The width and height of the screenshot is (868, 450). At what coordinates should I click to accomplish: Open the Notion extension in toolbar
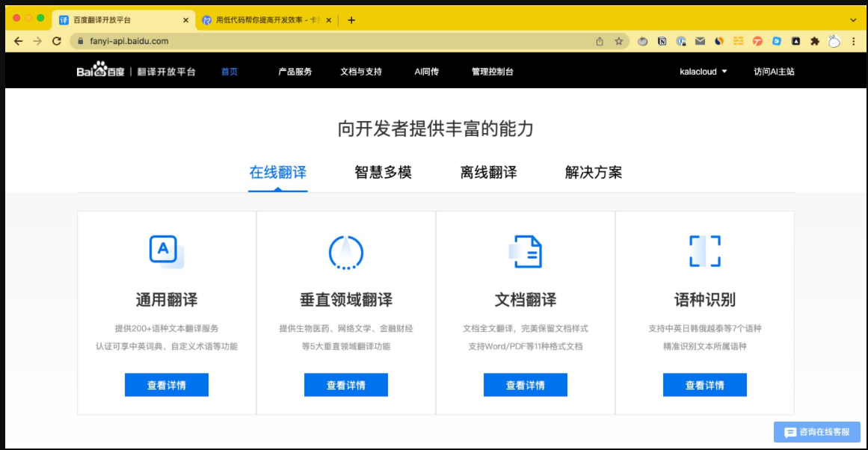click(x=662, y=42)
